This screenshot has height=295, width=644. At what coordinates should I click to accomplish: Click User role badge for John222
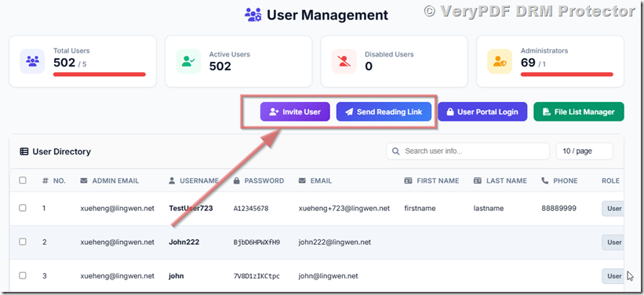tap(613, 242)
